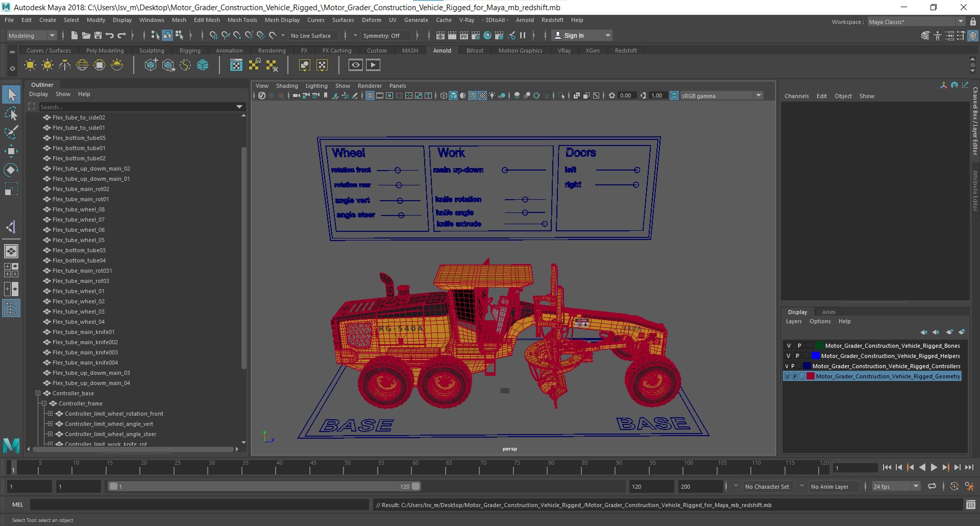Toggle visibility V of Rigged_Geometry layer

coord(788,376)
